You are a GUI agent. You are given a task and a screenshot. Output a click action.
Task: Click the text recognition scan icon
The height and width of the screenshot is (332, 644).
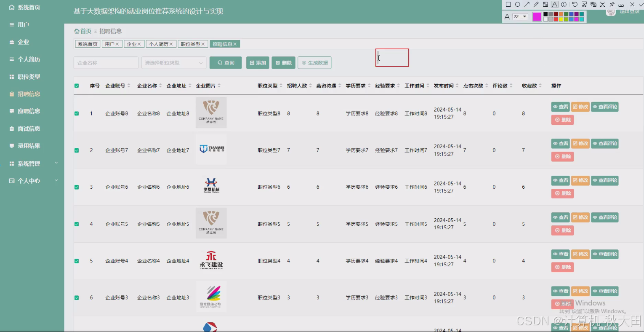coord(603,4)
